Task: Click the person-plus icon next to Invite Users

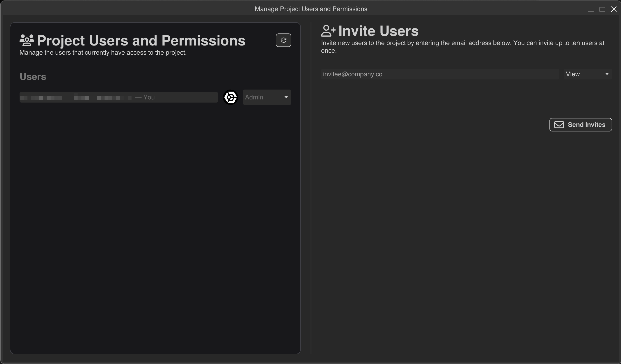Action: pyautogui.click(x=328, y=31)
